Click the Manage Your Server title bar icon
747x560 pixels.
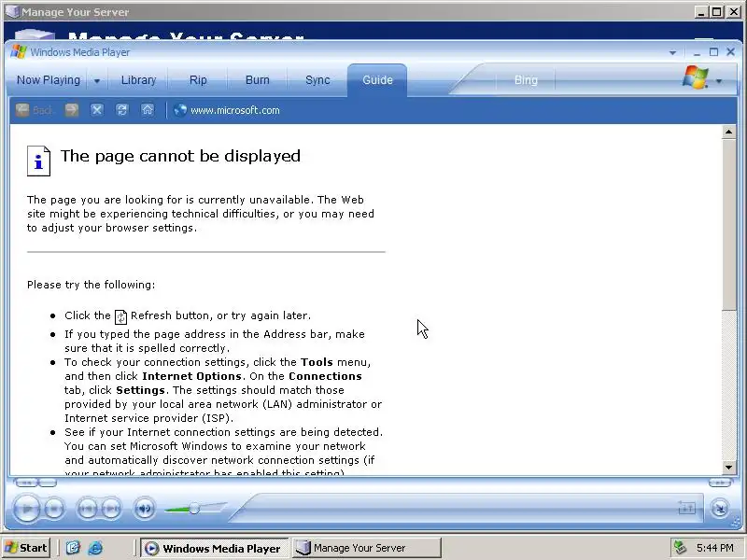point(12,11)
